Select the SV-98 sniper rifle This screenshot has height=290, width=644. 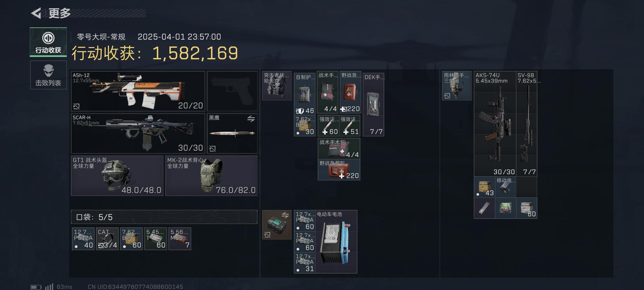tap(527, 124)
